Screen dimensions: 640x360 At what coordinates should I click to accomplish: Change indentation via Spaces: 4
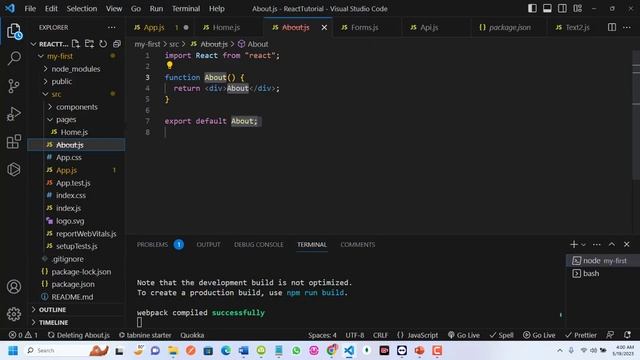click(322, 335)
